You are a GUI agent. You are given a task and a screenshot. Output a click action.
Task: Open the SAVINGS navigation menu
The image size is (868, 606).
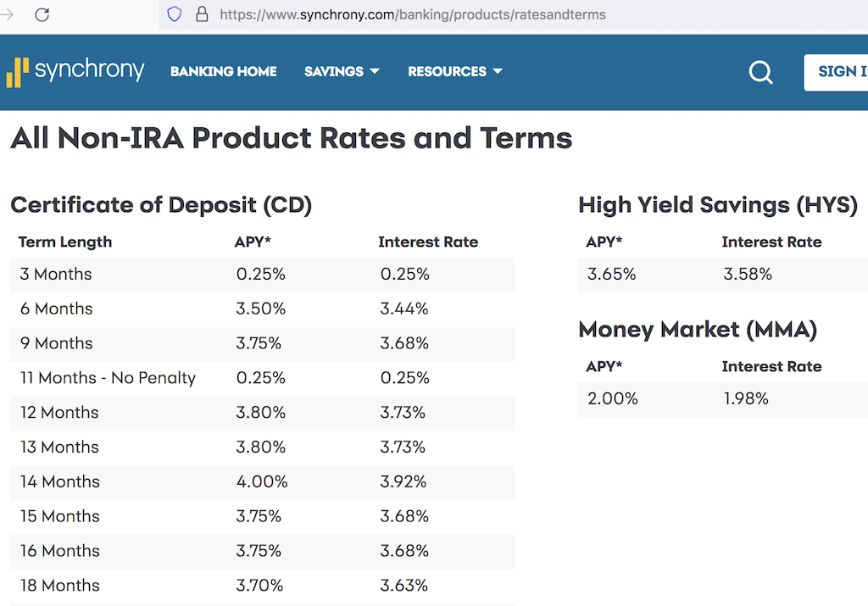click(x=334, y=72)
